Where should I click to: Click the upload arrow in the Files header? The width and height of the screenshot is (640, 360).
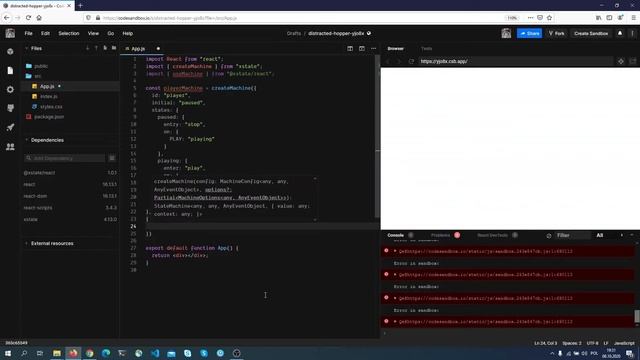point(96,48)
